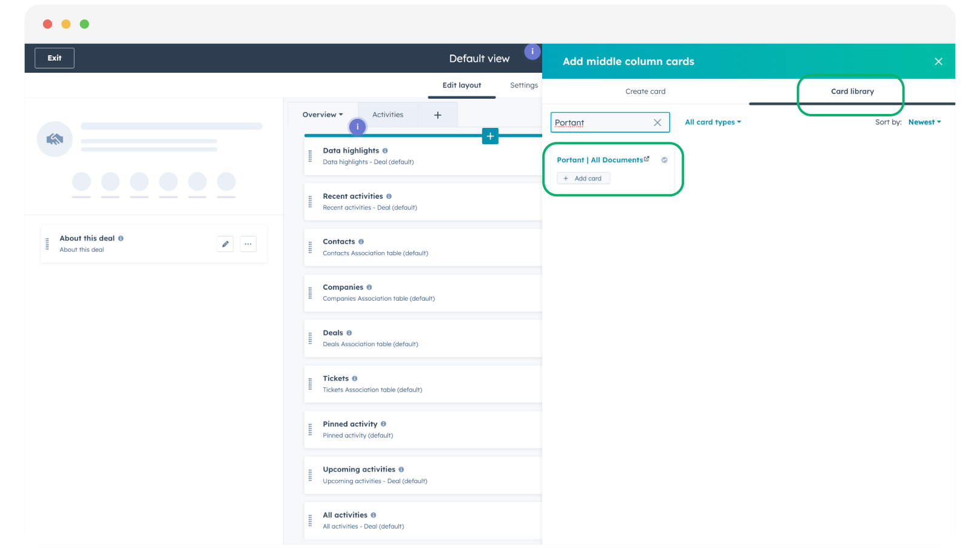The width and height of the screenshot is (980, 548).
Task: Close the Add middle column cards panel
Action: tap(938, 61)
